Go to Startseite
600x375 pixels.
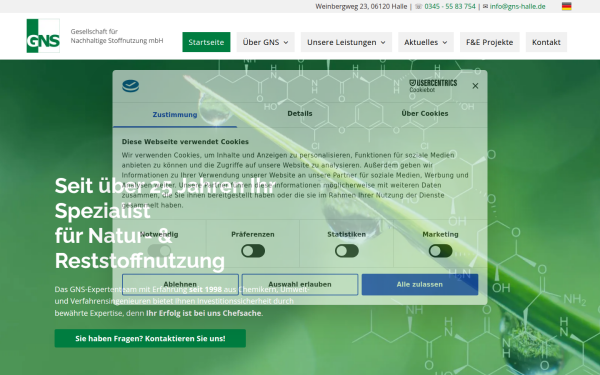coord(206,42)
